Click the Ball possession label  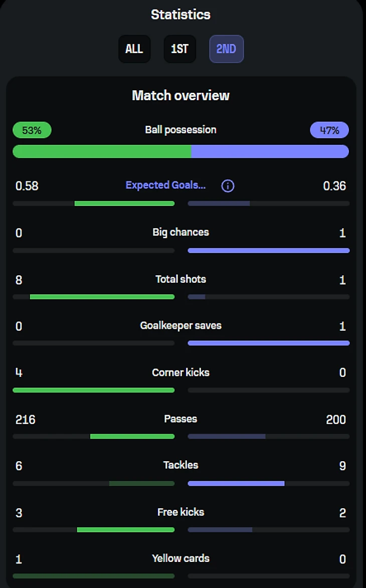click(180, 130)
